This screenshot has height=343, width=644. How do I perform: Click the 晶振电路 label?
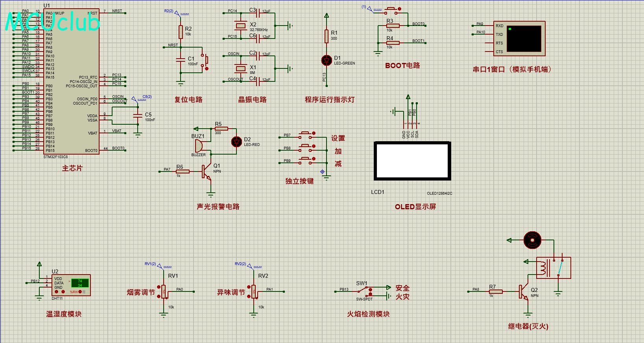click(x=253, y=100)
